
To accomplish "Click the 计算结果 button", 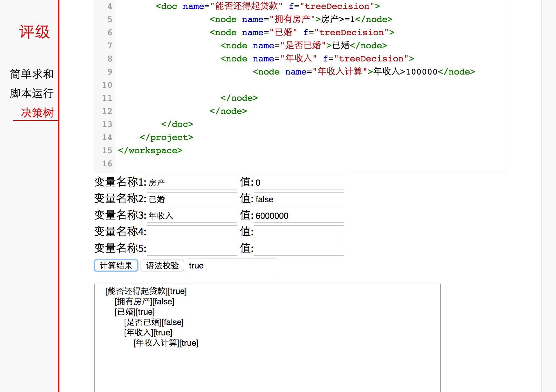I will click(116, 265).
